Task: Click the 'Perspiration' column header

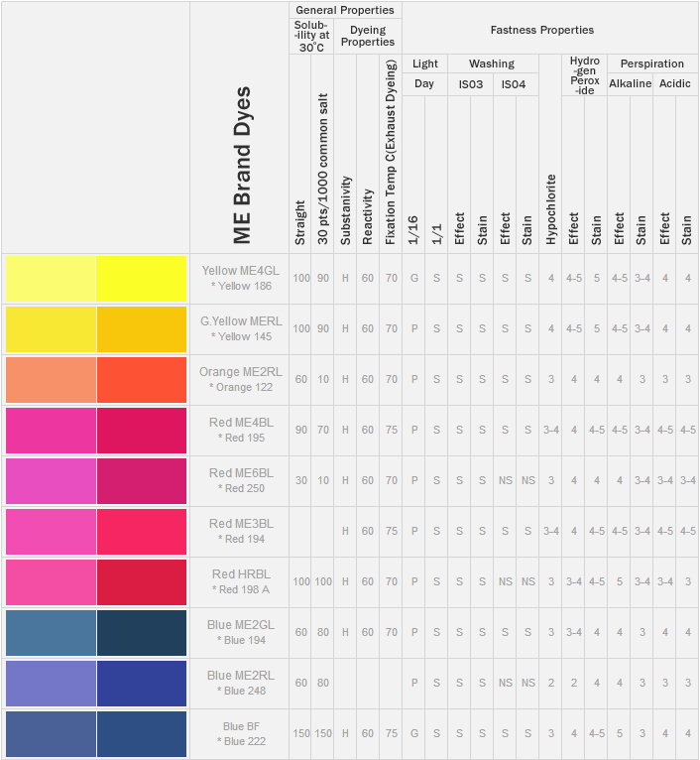Action: 652,63
